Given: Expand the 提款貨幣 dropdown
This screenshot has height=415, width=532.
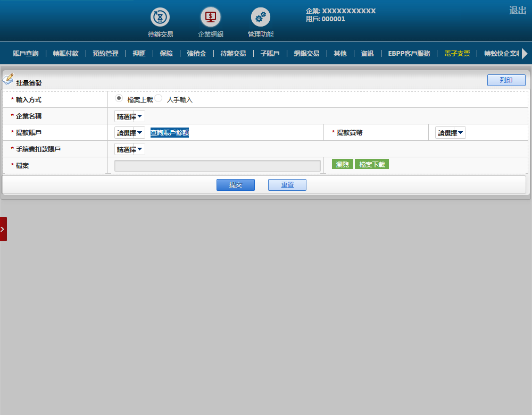Looking at the screenshot, I should pyautogui.click(x=450, y=133).
